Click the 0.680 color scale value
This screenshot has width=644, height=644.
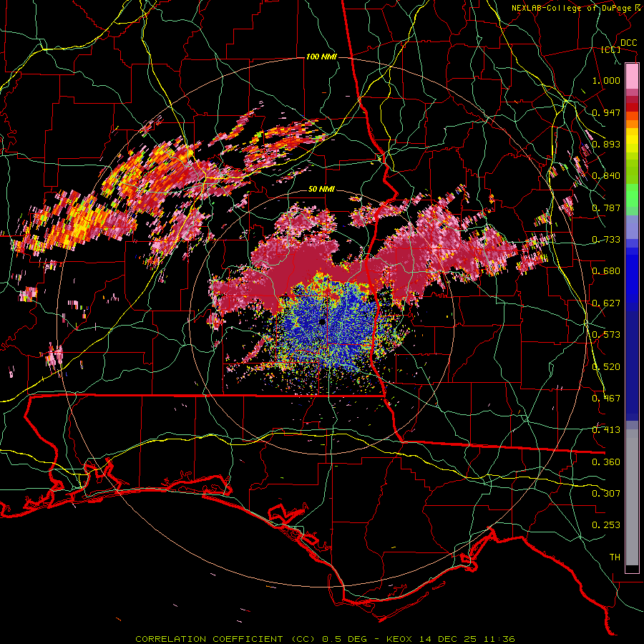click(x=606, y=271)
